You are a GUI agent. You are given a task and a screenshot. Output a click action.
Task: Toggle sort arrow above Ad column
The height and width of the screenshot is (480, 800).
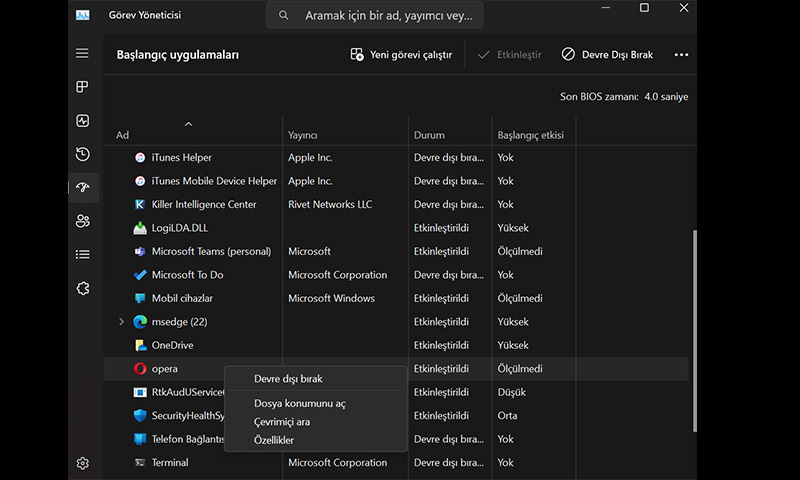188,124
